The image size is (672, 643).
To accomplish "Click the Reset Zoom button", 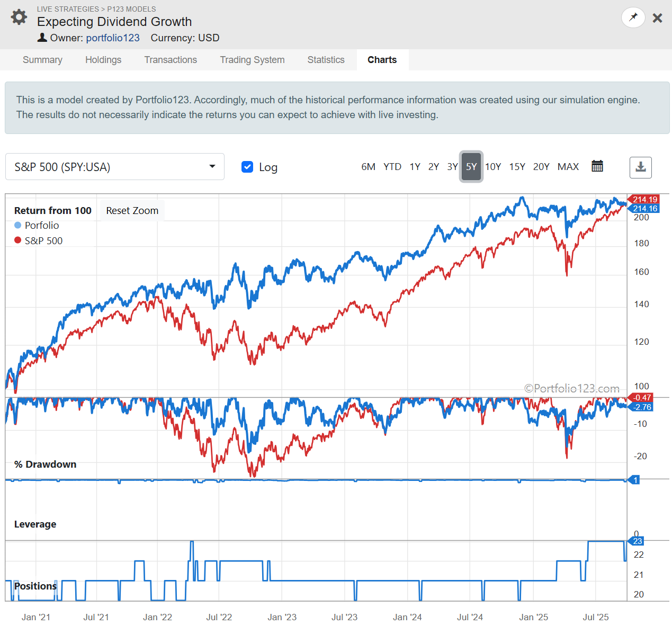I will click(132, 211).
